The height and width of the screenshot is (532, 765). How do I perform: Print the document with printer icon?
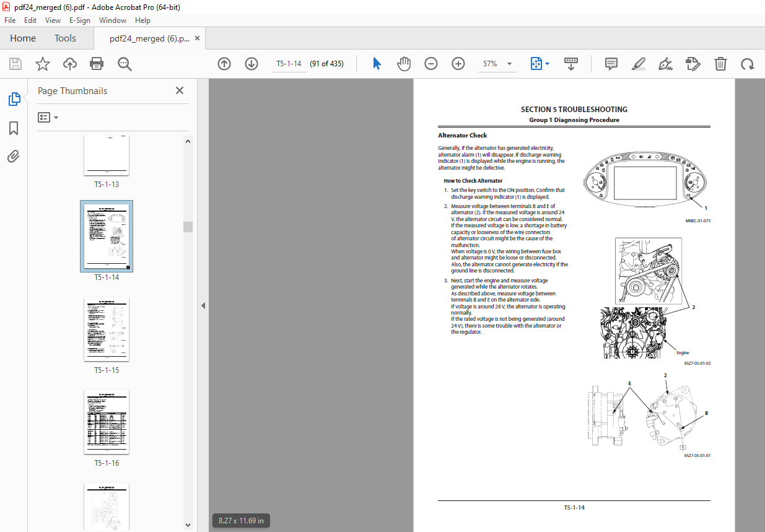click(97, 64)
